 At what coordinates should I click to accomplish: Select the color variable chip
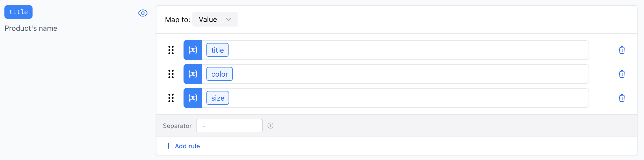219,74
